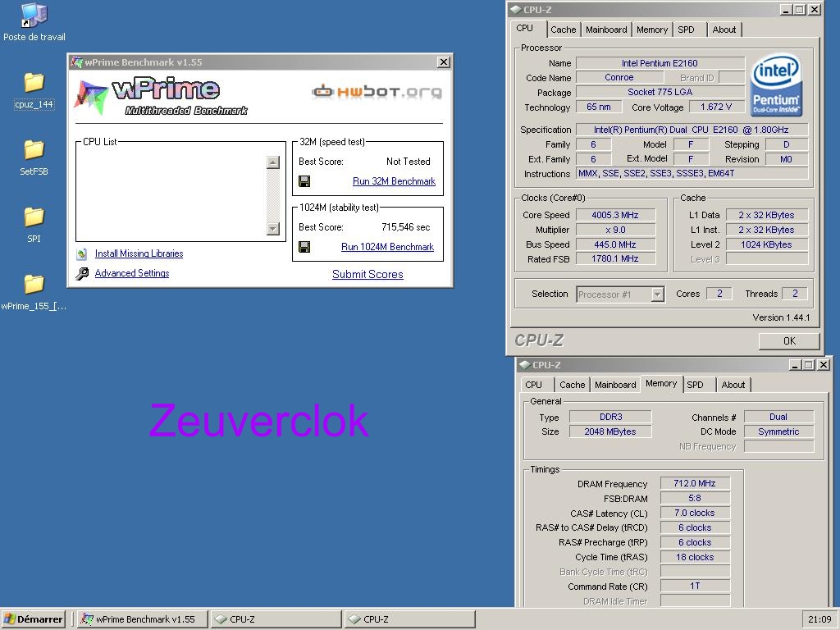Click the 1024M best score 715.546 sec
840x630 pixels.
pyautogui.click(x=405, y=227)
